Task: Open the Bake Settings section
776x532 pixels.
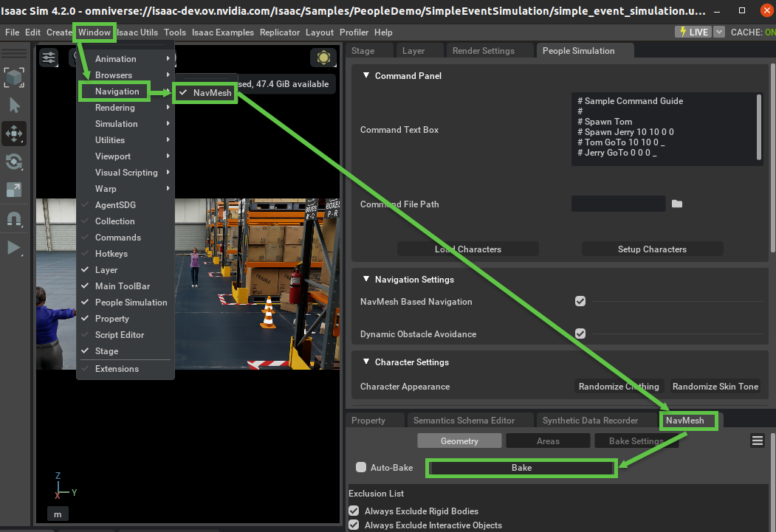Action: coord(636,441)
